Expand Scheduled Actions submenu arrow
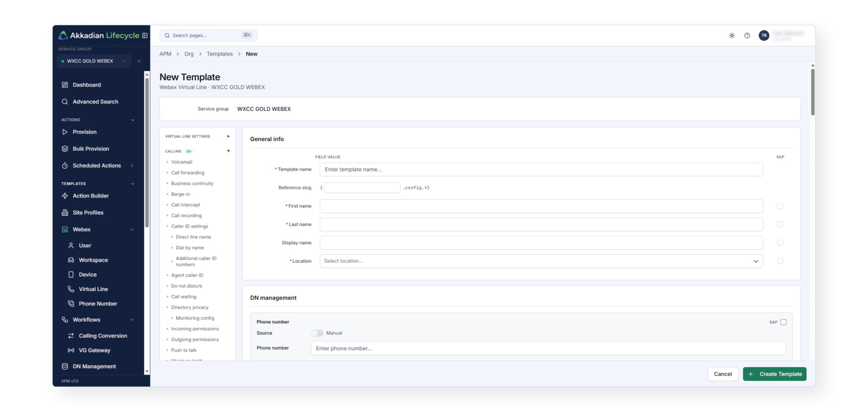 (132, 165)
